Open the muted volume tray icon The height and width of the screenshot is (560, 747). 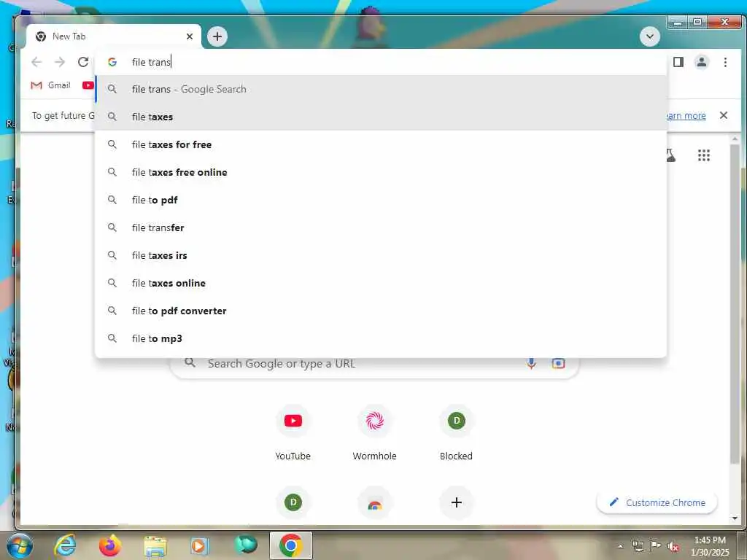point(673,547)
